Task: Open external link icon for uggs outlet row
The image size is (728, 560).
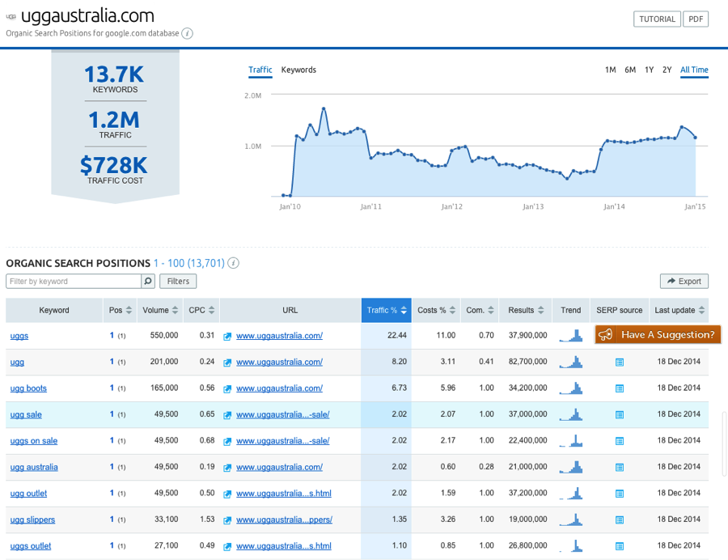Action: [x=227, y=546]
